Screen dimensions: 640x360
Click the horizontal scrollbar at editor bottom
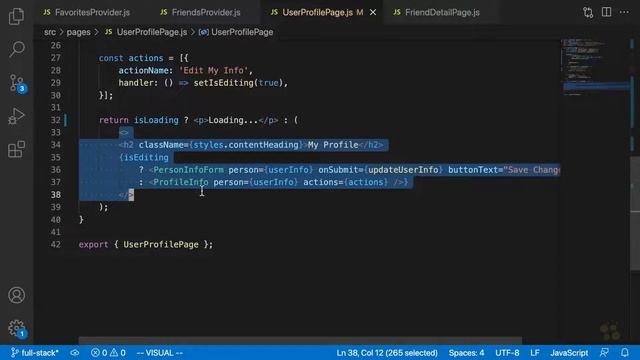[x=300, y=340]
